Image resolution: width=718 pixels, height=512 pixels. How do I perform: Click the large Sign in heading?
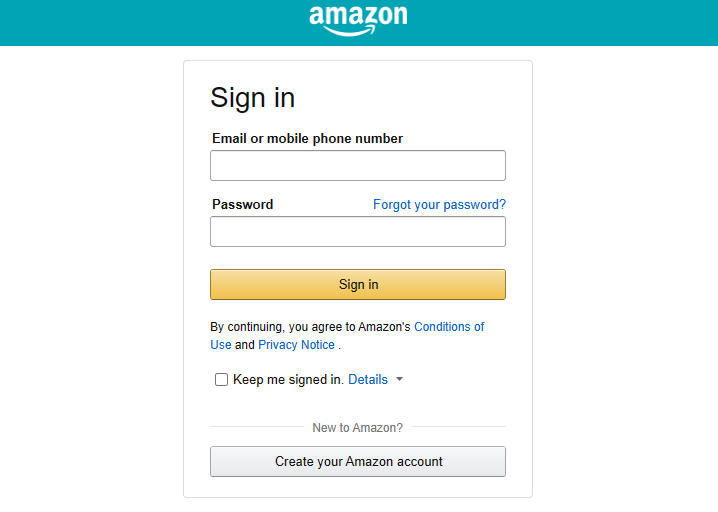(252, 98)
